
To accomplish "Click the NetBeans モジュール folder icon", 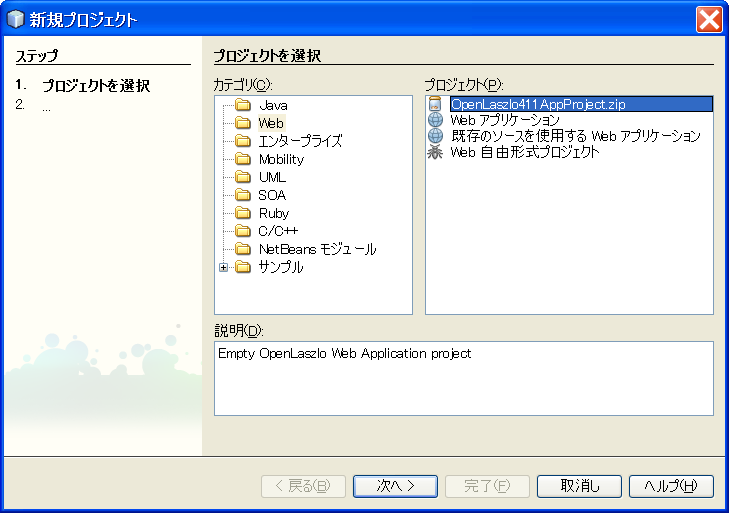I will click(243, 249).
